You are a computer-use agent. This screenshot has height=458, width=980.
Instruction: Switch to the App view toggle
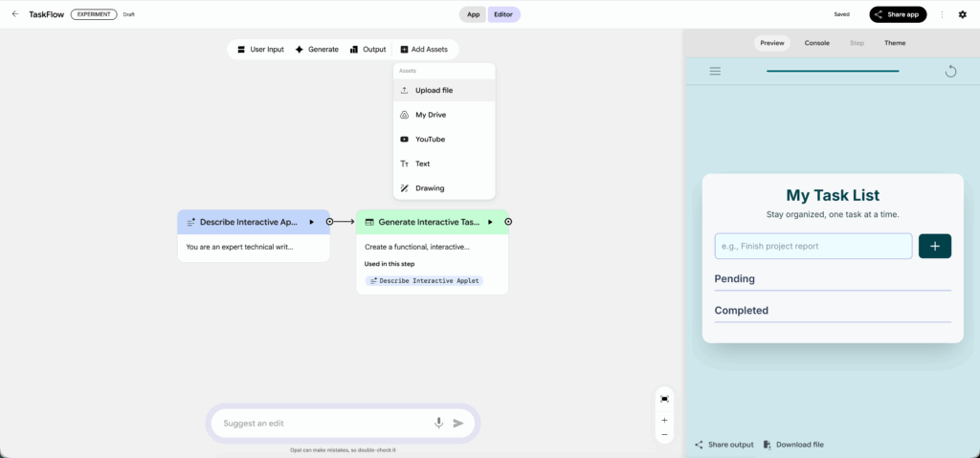coord(473,14)
